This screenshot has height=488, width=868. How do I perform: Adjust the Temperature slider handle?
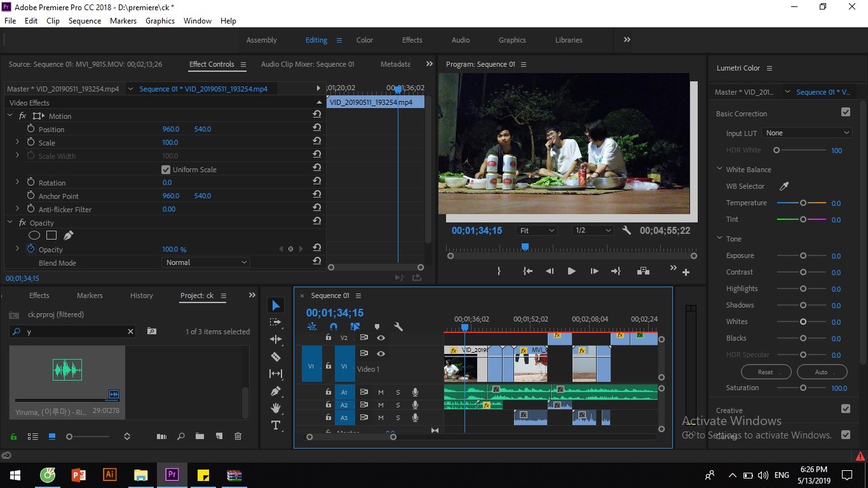803,203
